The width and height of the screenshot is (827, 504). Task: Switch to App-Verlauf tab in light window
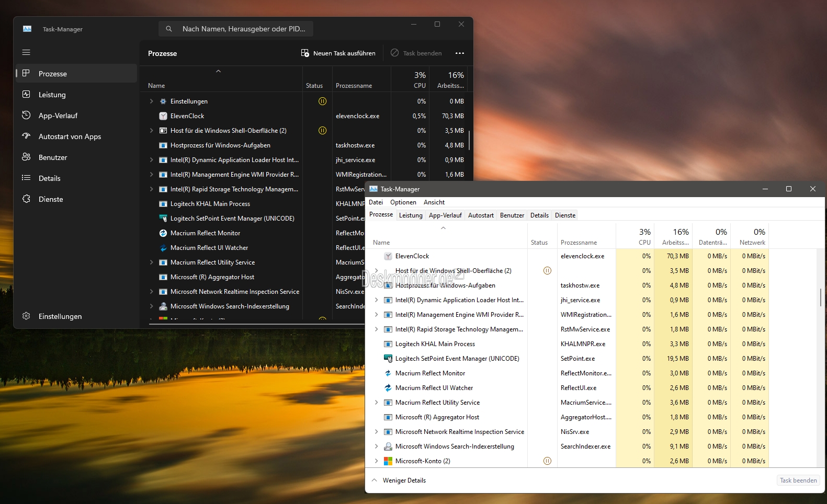click(445, 215)
